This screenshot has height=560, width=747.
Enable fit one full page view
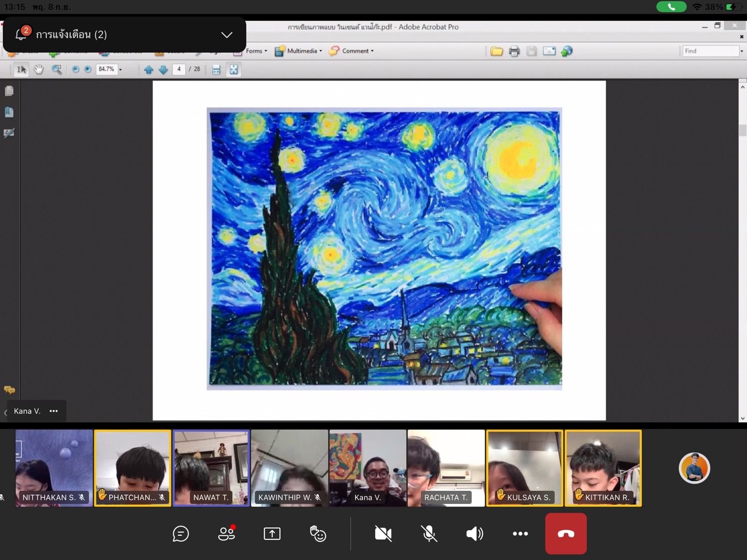234,70
